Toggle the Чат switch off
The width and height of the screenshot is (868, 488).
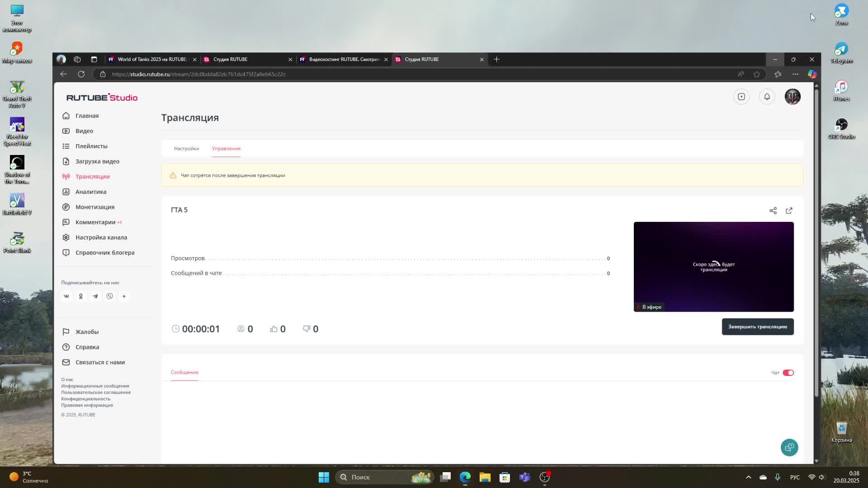788,373
